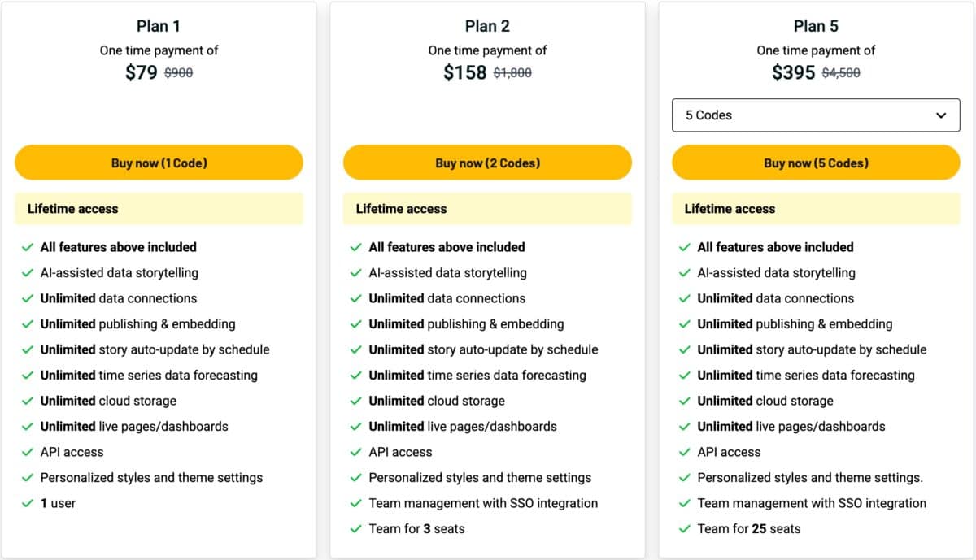Click checkmark by Plan 2 Team management with SSO
This screenshot has height=560, width=976.
[x=356, y=503]
